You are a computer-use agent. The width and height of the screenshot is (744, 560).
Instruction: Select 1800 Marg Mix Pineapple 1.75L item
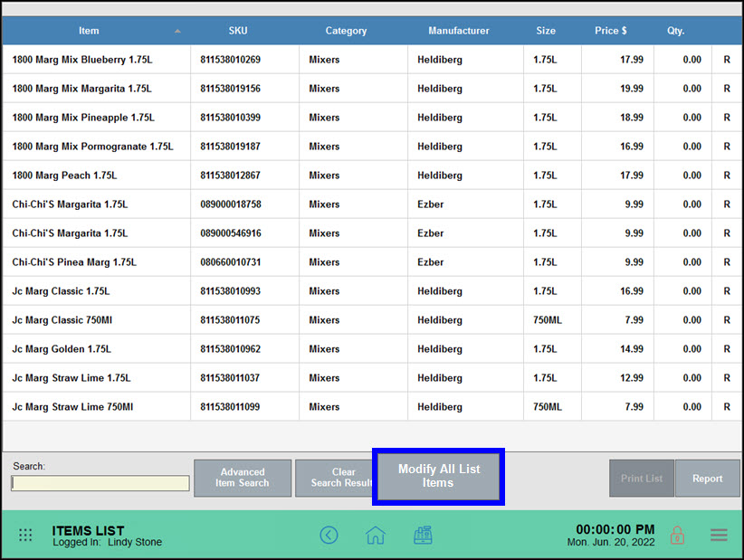pyautogui.click(x=83, y=118)
